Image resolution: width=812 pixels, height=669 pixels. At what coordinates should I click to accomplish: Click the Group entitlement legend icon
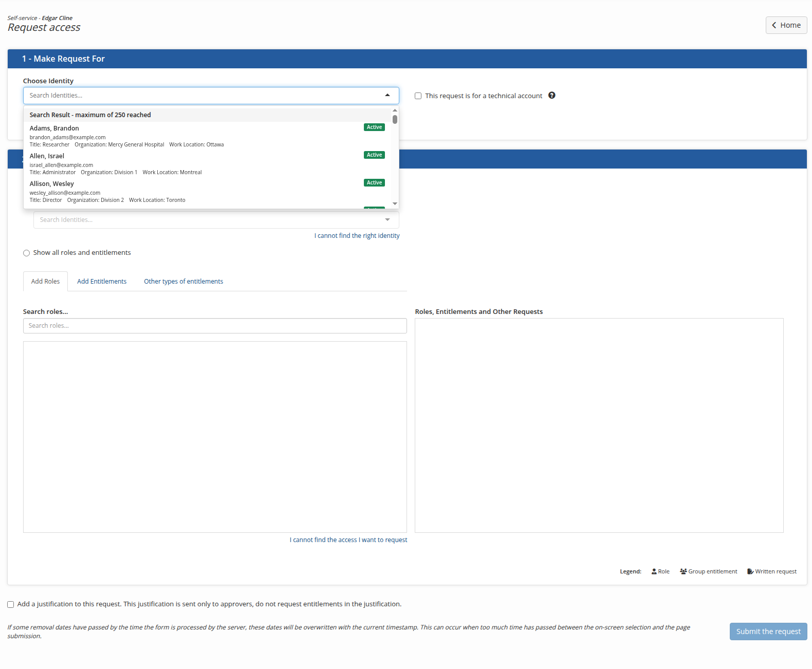[683, 571]
